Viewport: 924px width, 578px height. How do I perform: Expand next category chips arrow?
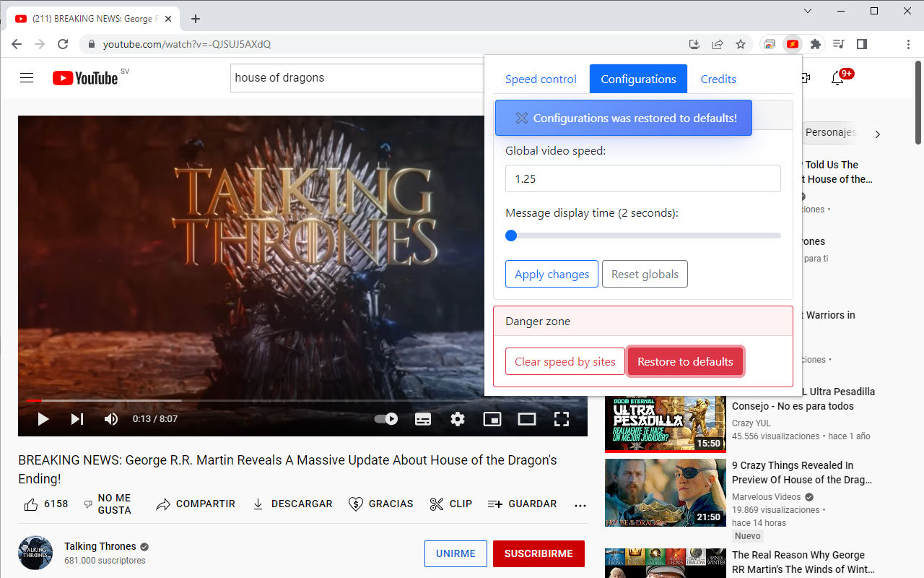coord(878,134)
